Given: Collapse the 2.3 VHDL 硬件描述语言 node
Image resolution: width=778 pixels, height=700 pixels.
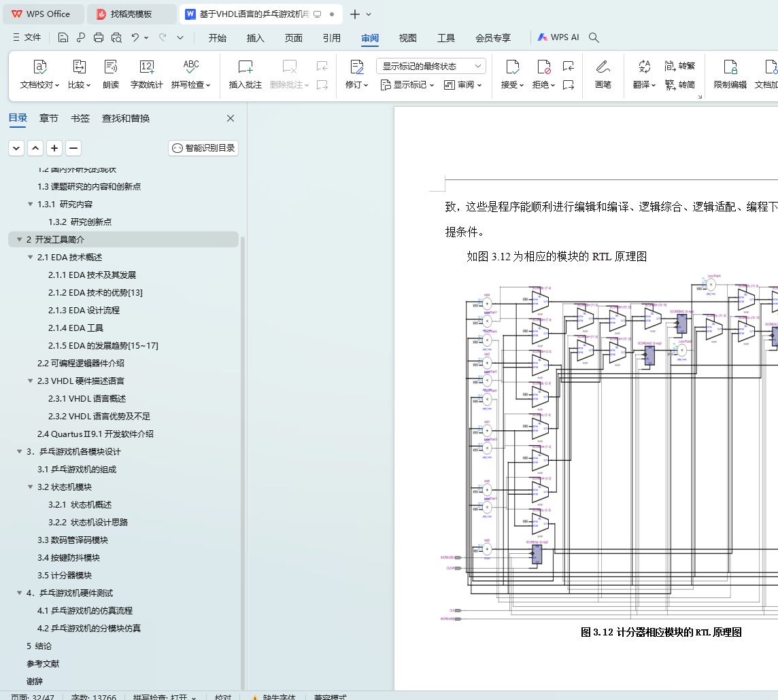Looking at the screenshot, I should [x=31, y=381].
